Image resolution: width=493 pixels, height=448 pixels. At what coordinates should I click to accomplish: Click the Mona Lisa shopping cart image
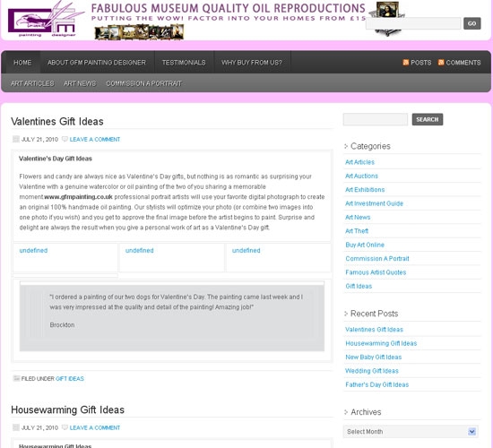coord(387,18)
